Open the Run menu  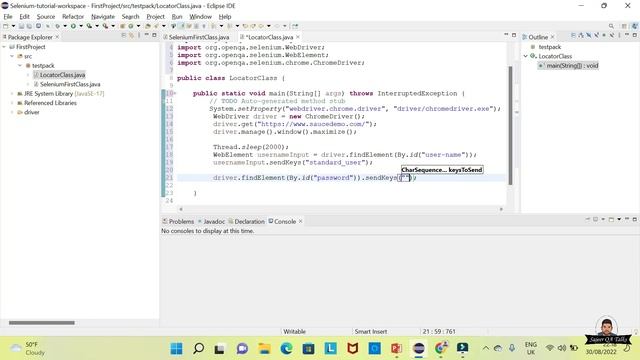[x=177, y=17]
